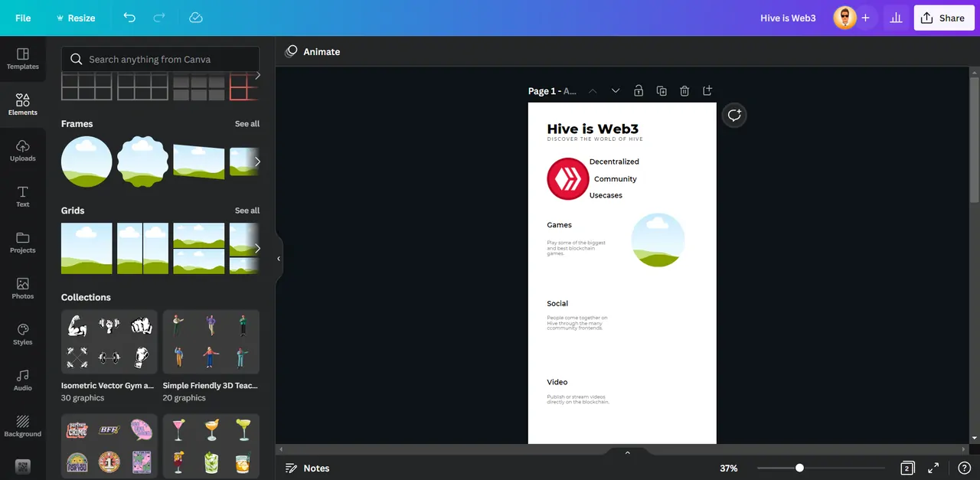Select the four-panel grid
Screen dimensions: 980x480
199,249
